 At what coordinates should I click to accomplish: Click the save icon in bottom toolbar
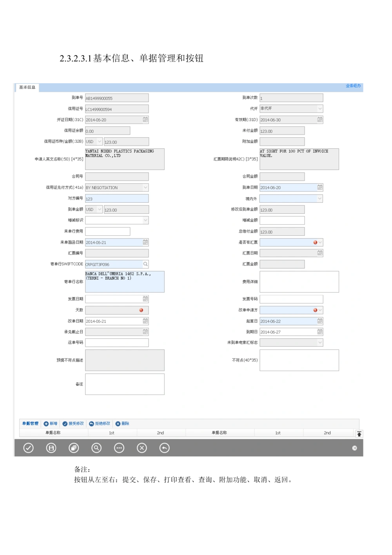click(x=51, y=448)
